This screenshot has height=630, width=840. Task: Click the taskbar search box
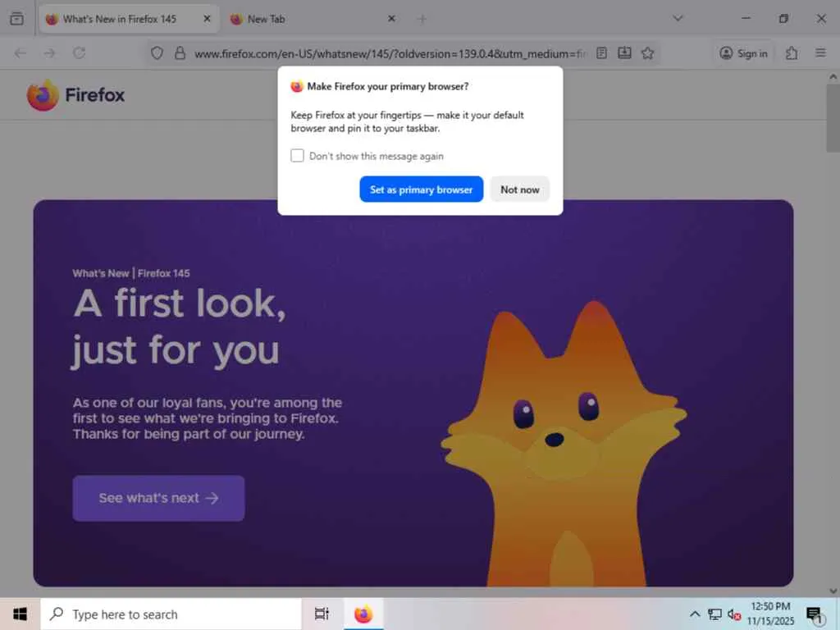coord(171,614)
